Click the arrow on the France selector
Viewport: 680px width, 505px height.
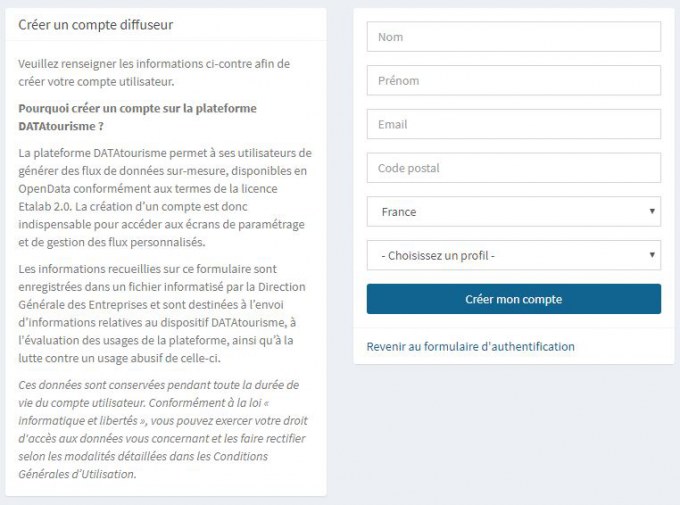point(653,212)
